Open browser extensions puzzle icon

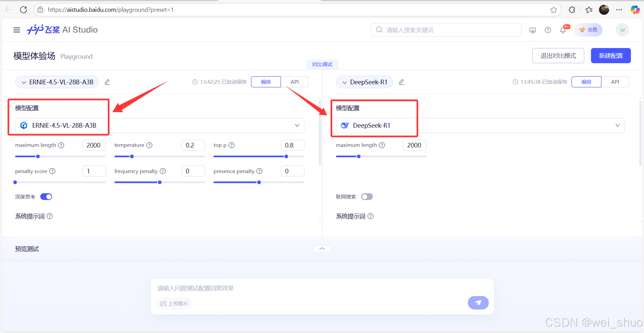(x=572, y=10)
